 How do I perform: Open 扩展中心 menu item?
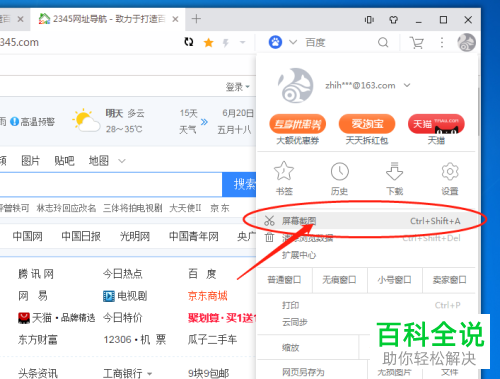[x=299, y=255]
